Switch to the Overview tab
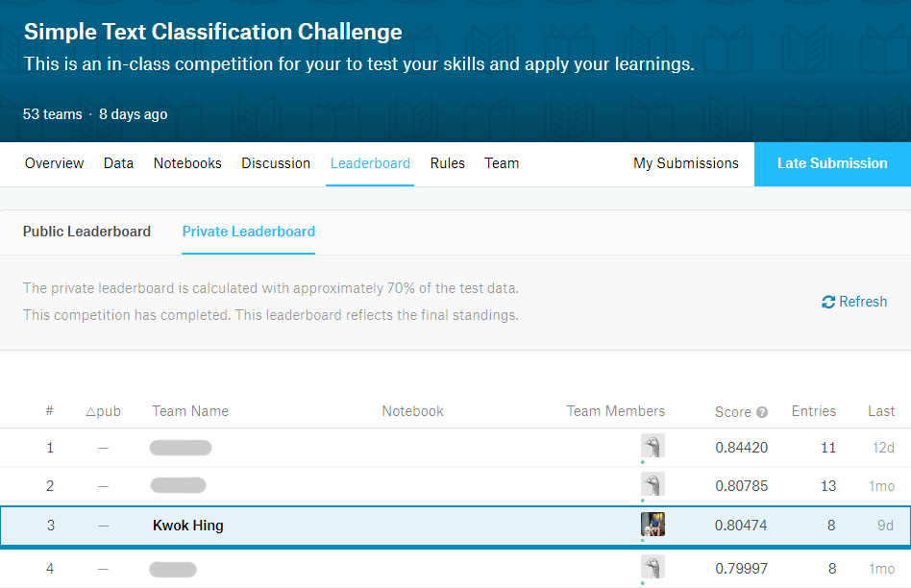The height and width of the screenshot is (588, 911). (54, 163)
